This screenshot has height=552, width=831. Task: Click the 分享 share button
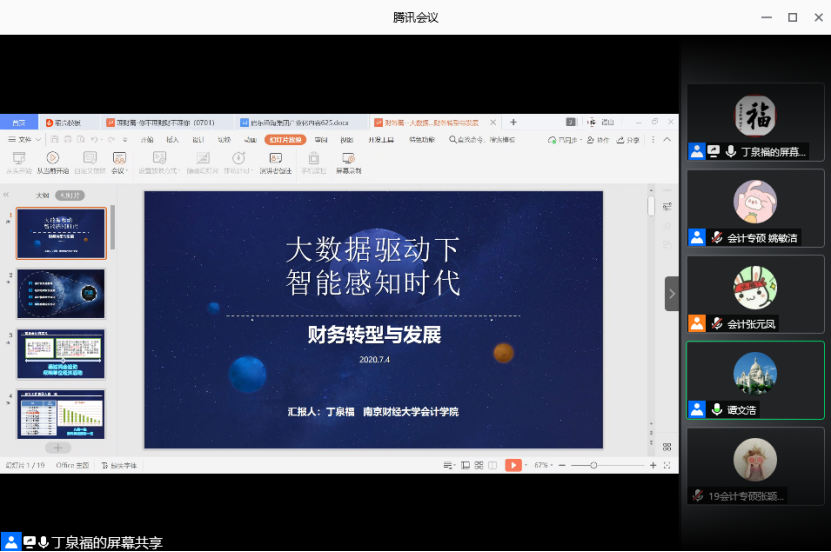628,140
